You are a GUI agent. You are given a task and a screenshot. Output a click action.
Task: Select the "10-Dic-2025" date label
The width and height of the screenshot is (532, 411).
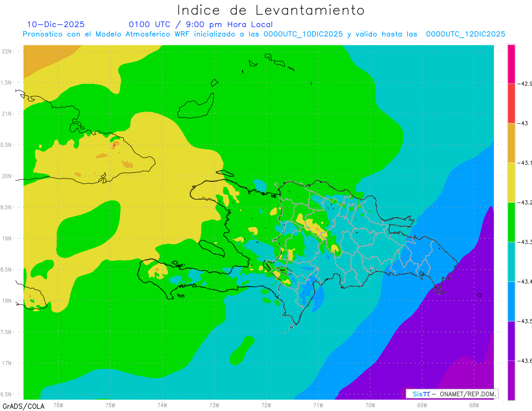coord(56,24)
